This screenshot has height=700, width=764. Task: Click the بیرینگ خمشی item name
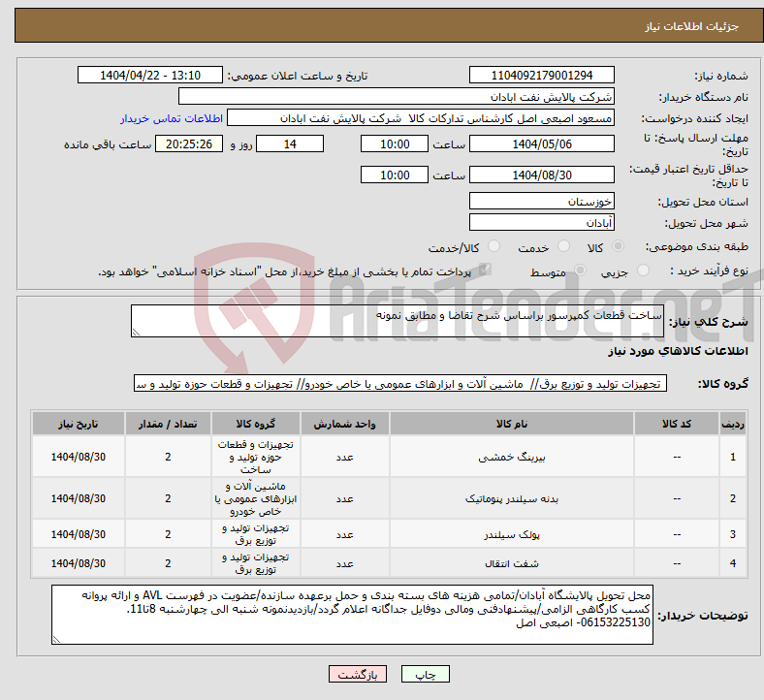tap(512, 458)
